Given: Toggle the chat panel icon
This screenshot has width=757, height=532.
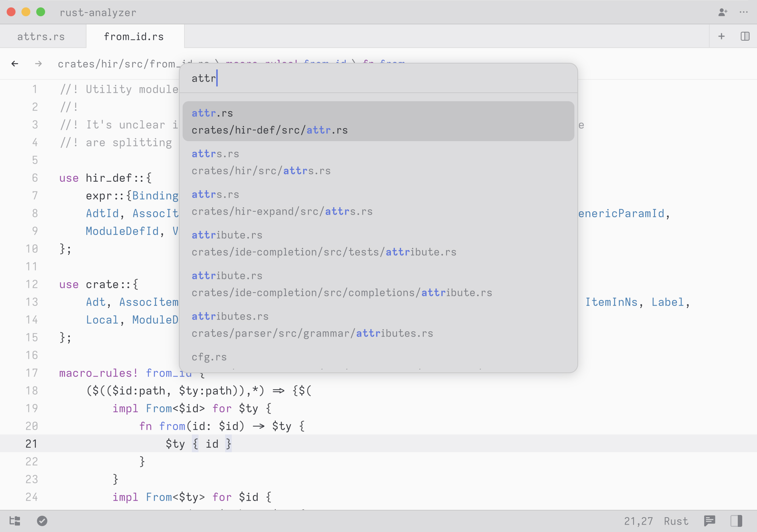Looking at the screenshot, I should pos(710,521).
